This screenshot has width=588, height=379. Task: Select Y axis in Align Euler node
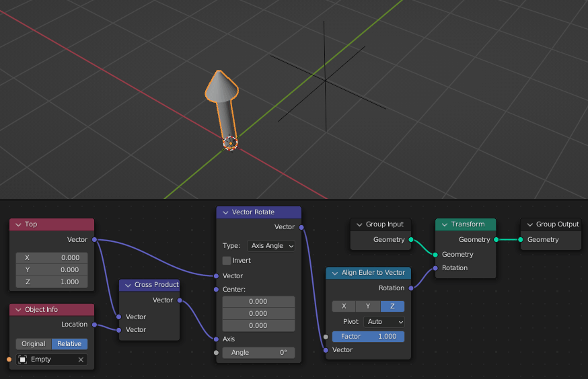coord(368,306)
